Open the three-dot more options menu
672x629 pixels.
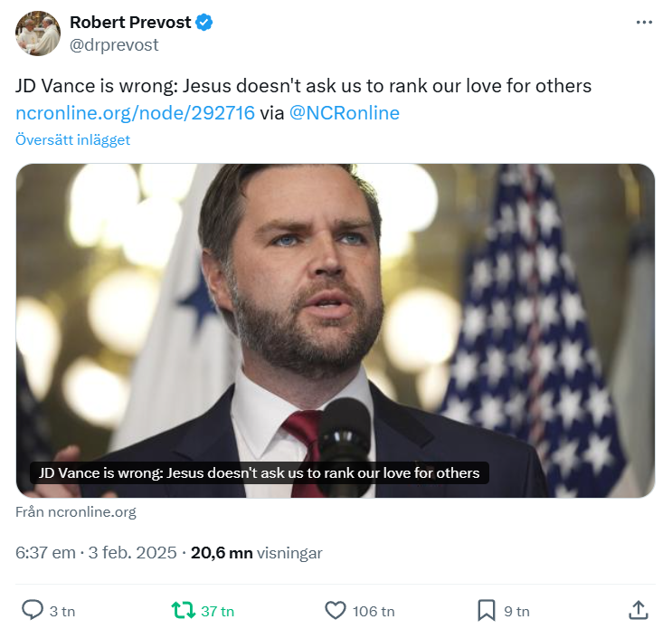(643, 22)
